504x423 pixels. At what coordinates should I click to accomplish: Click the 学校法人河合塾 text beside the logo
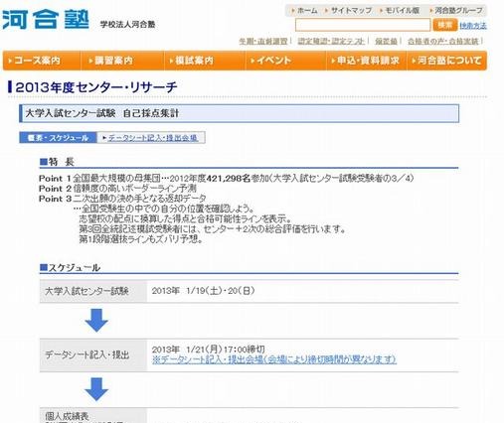[127, 25]
